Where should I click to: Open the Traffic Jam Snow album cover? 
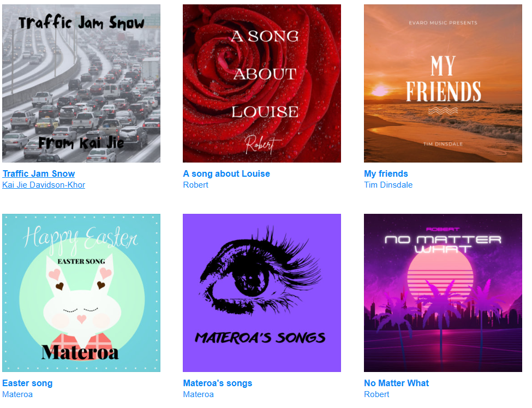pos(81,83)
